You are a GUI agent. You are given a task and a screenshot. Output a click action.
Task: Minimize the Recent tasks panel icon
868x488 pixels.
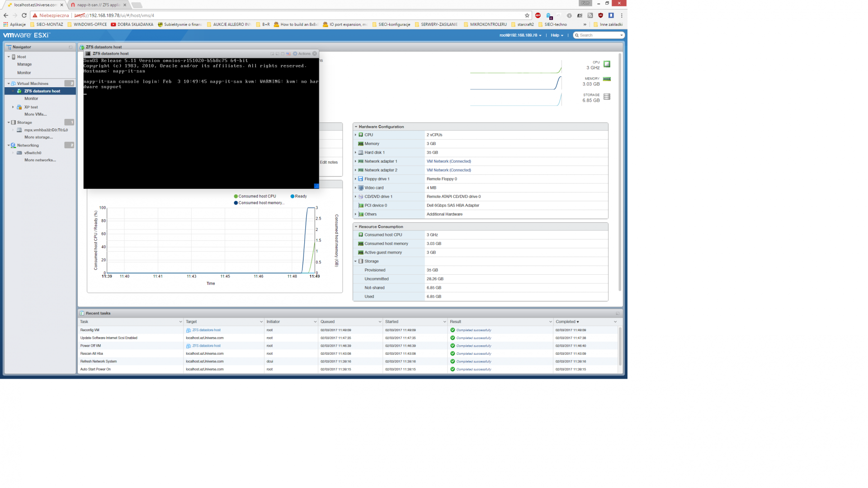click(618, 313)
